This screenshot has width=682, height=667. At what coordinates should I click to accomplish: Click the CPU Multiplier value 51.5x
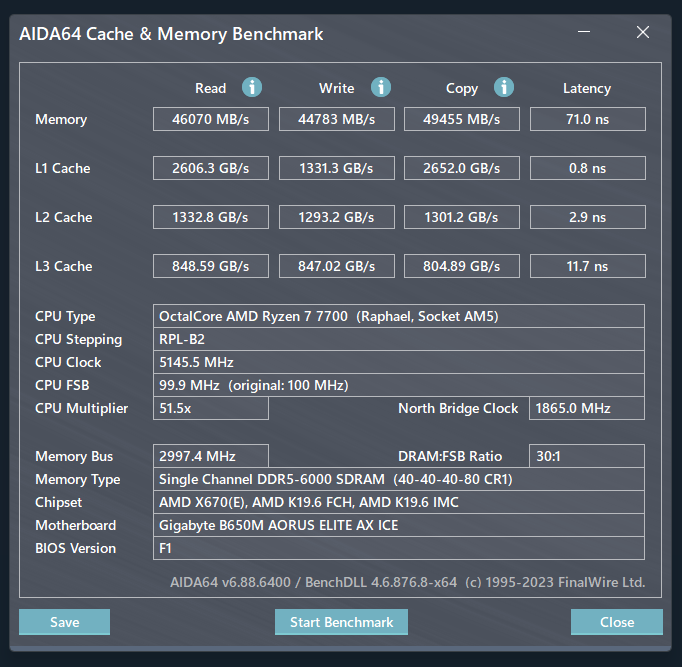point(211,408)
